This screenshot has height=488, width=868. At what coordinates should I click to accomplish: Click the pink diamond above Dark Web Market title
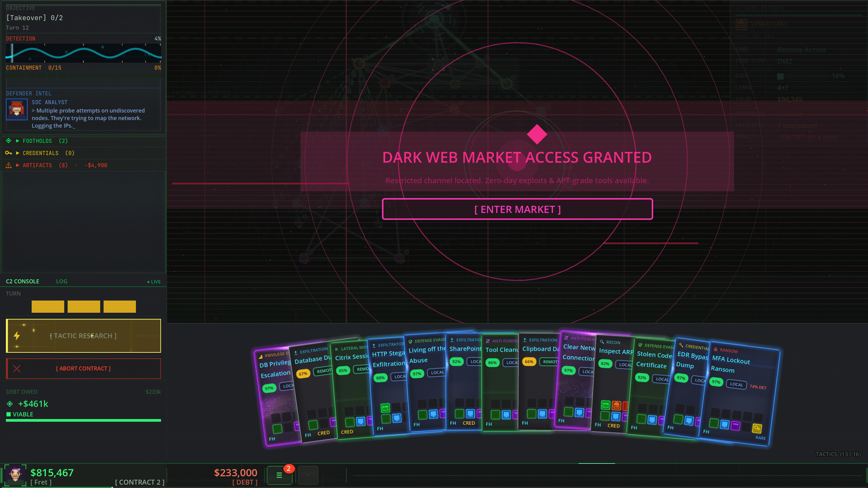pos(537,134)
